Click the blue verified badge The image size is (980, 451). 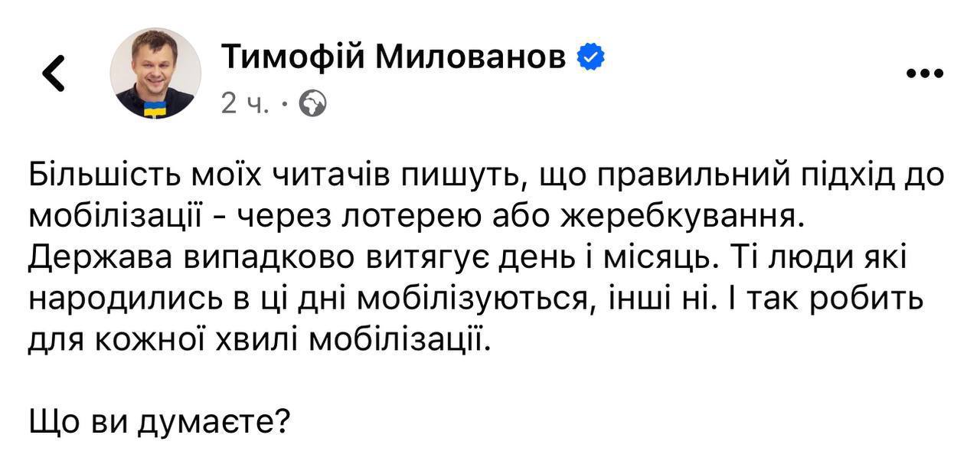tap(590, 57)
